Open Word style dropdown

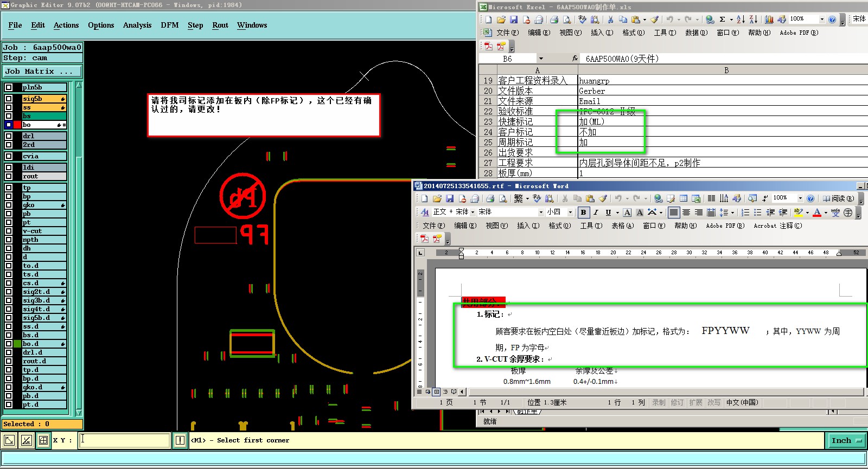(x=473, y=212)
